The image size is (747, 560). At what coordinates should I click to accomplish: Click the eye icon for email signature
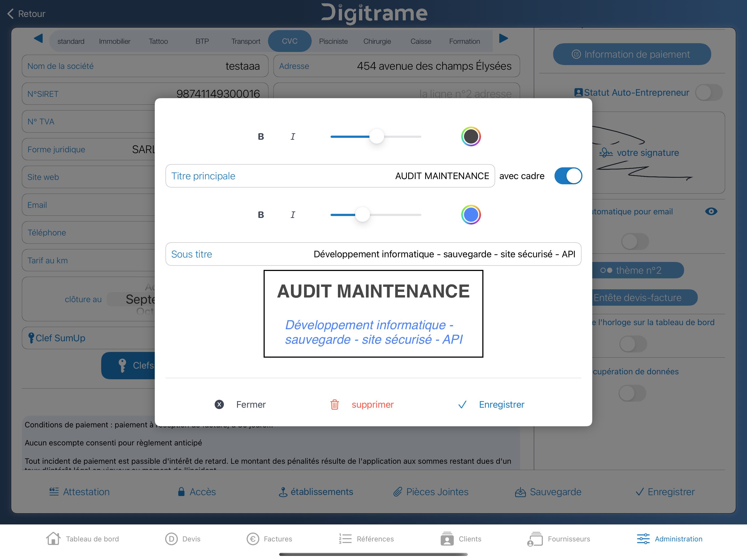[x=711, y=211]
